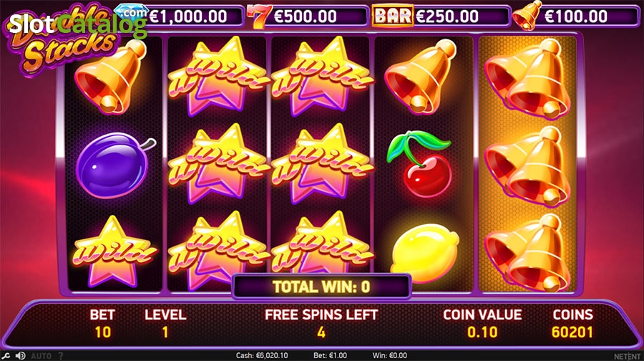Click the double bells in the reel 5 middle row
Screen dimensions: 644x361
click(527, 165)
